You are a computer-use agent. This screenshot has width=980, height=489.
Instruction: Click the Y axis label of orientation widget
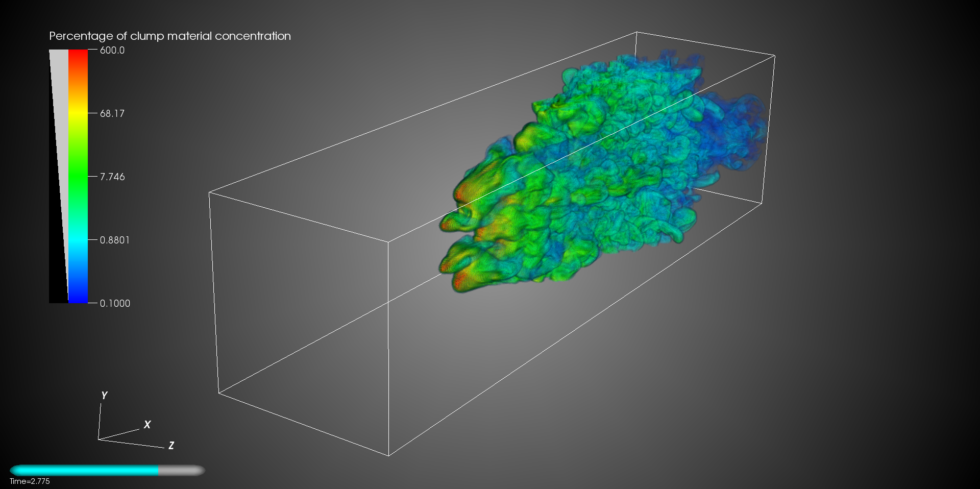(x=104, y=396)
